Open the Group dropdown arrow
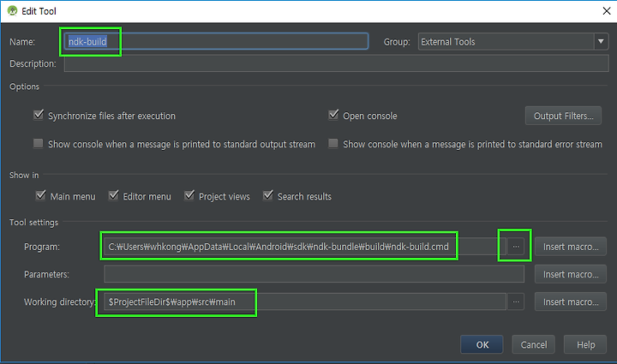This screenshot has width=617, height=364. (601, 41)
